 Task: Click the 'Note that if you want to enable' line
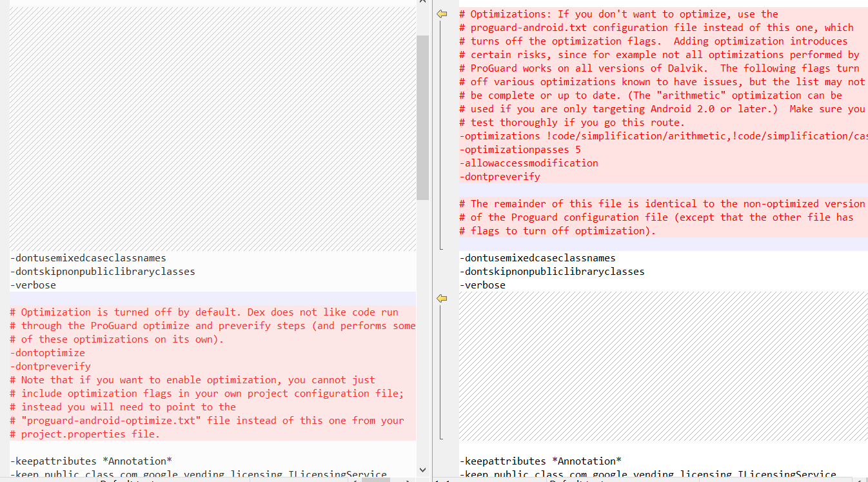(192, 379)
